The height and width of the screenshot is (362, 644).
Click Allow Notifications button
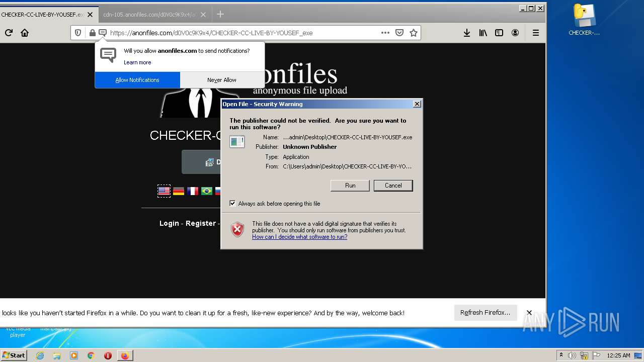point(137,80)
